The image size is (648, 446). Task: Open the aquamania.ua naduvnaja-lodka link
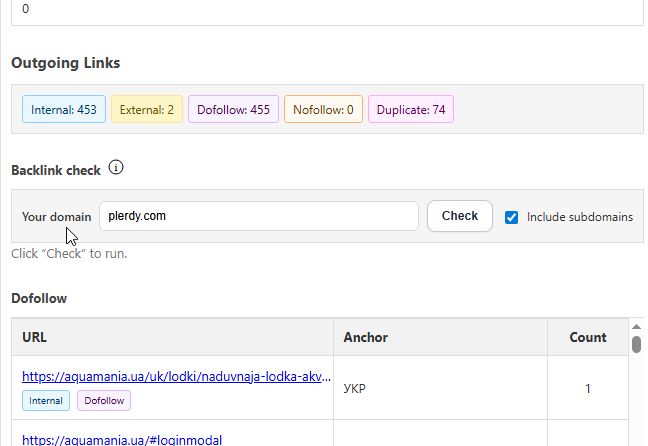[x=176, y=377]
